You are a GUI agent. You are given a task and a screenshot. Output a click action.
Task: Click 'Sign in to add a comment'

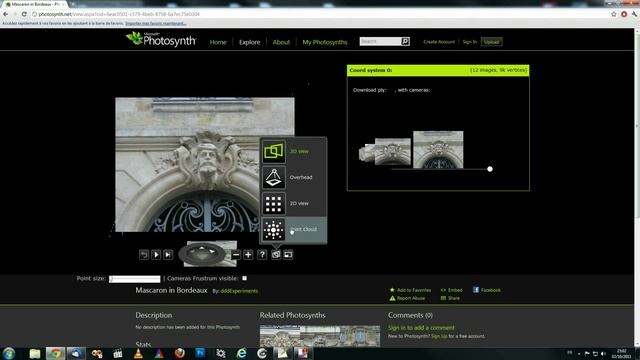point(421,328)
